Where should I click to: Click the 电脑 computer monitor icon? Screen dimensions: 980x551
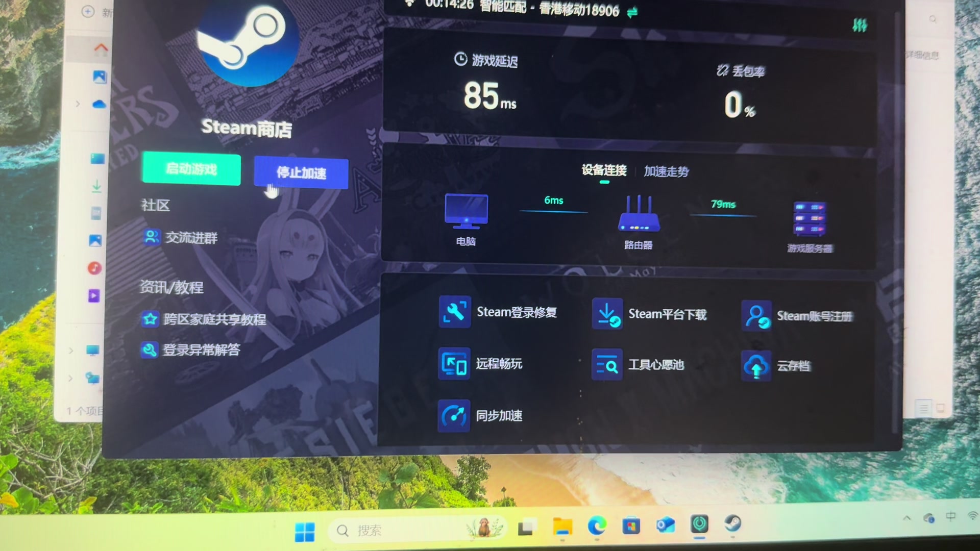[466, 211]
